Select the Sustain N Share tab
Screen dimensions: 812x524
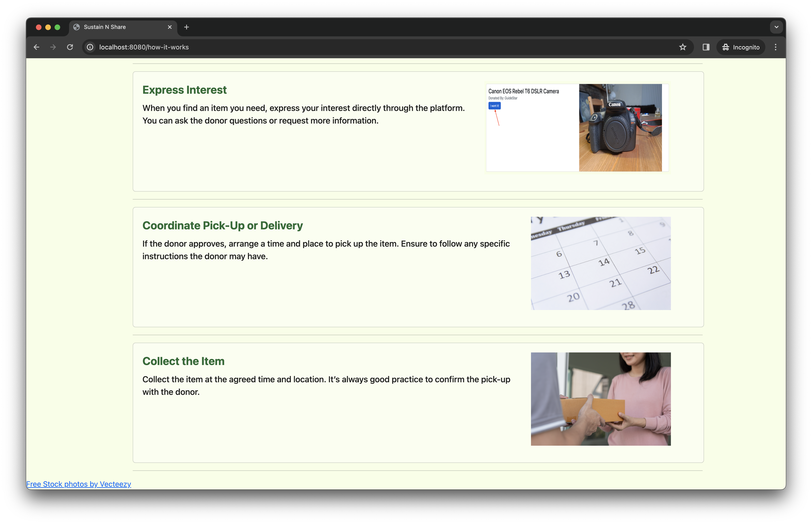coord(116,27)
